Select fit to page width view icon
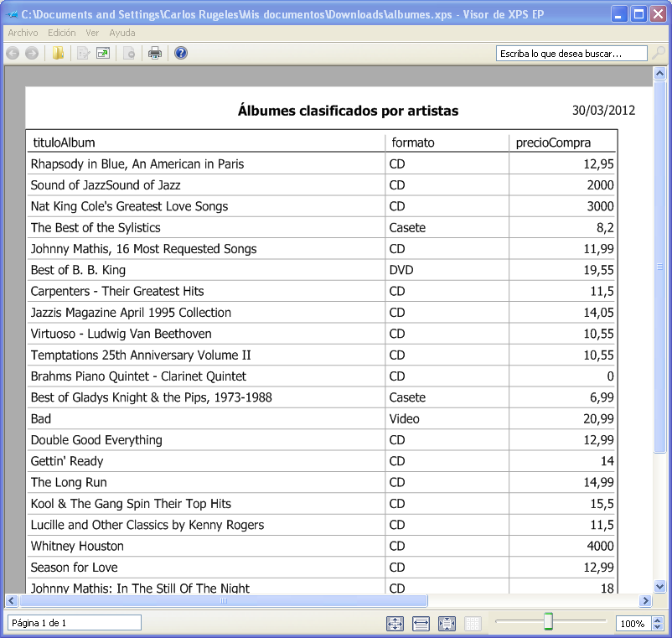Screen dimensions: 672x638 (421, 624)
